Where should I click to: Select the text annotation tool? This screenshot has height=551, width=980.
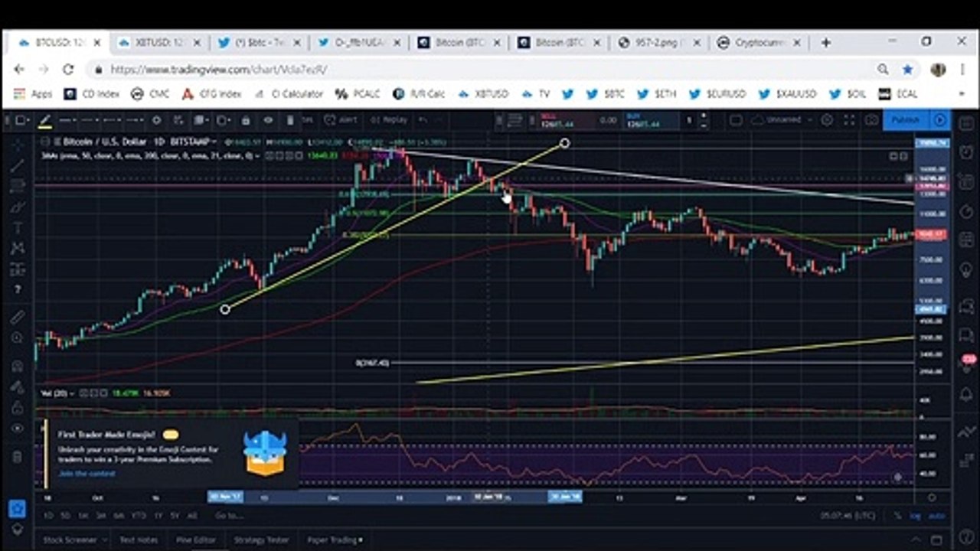17,228
